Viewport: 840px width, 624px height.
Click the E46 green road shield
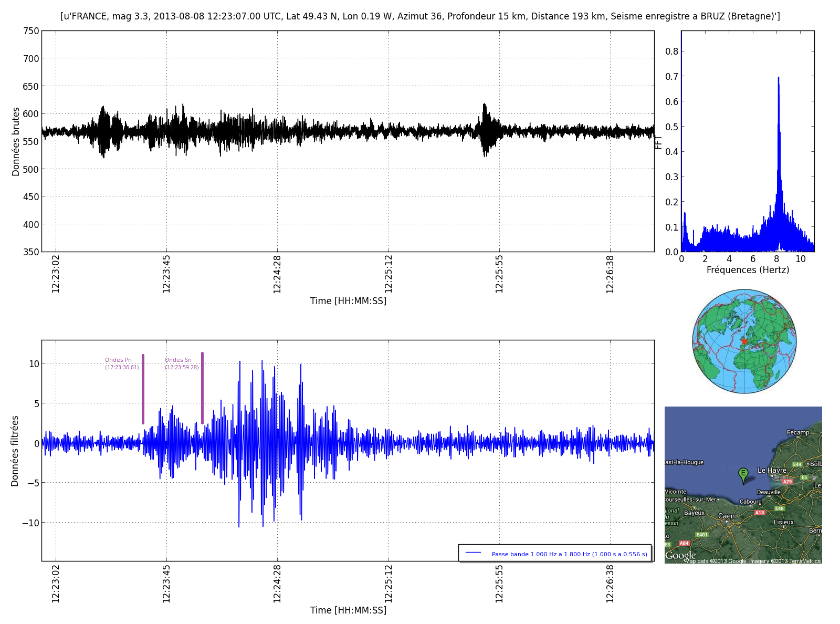point(779,508)
